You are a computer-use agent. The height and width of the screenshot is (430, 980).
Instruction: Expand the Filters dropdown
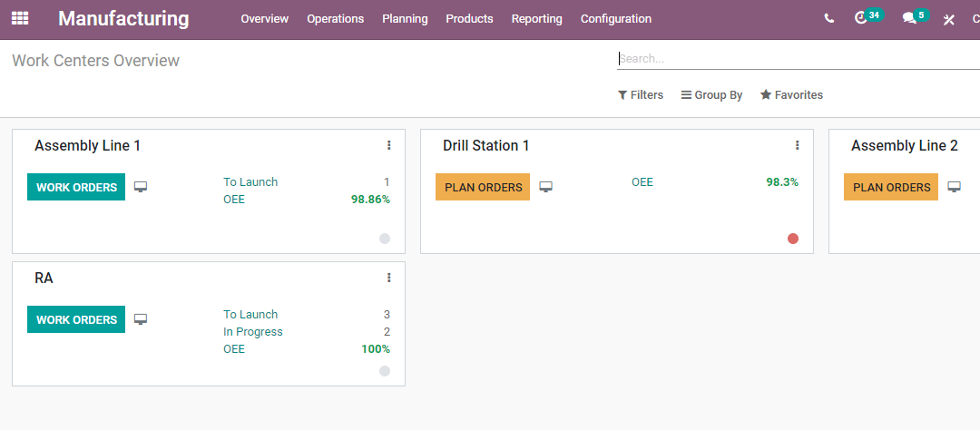[x=641, y=95]
